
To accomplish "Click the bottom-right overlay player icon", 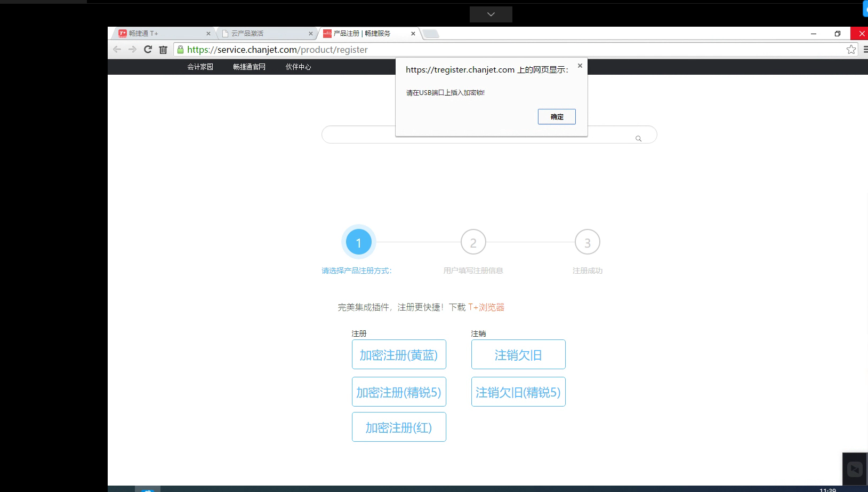I will click(855, 469).
